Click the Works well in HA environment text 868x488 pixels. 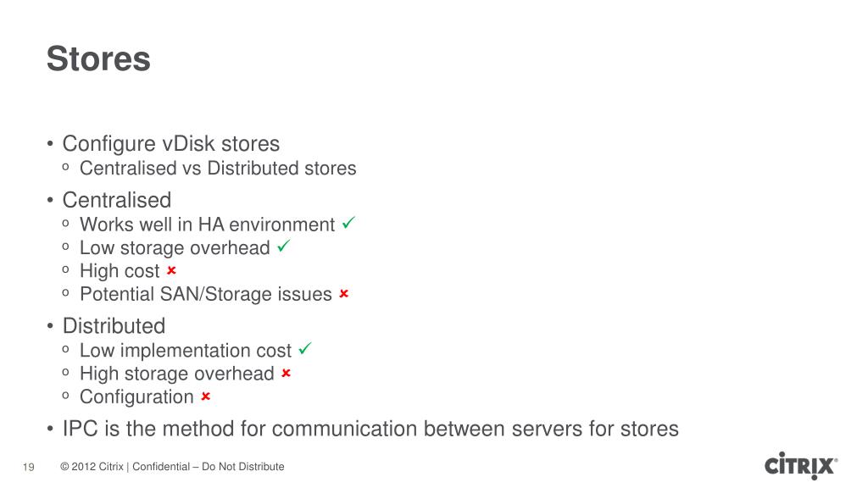[207, 224]
